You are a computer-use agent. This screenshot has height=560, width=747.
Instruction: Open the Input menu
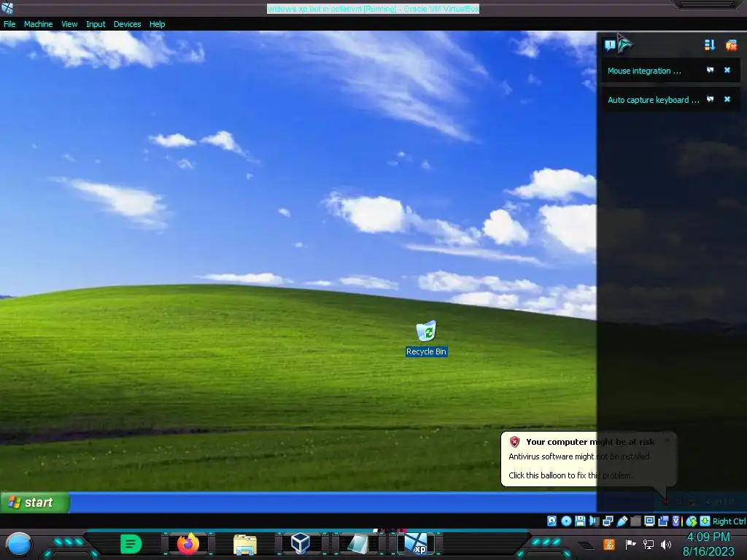click(x=96, y=24)
